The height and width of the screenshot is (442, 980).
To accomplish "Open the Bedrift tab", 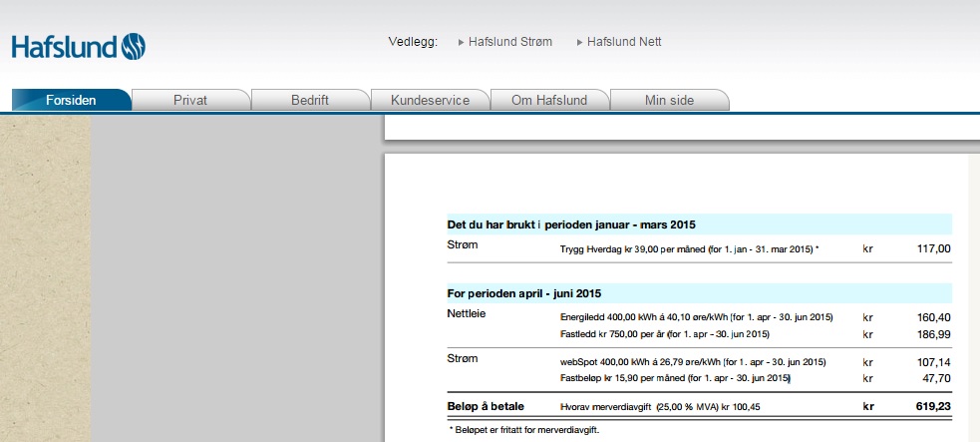I will 310,100.
